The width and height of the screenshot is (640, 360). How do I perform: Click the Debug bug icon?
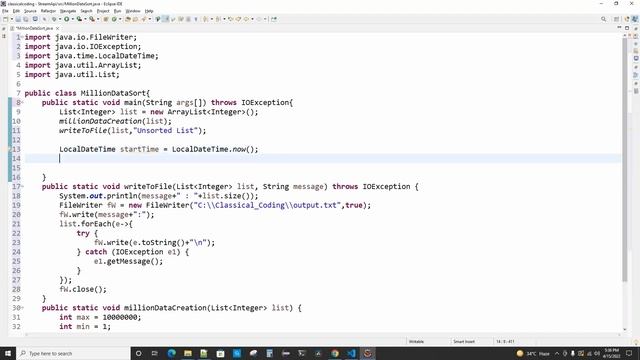tap(53, 19)
